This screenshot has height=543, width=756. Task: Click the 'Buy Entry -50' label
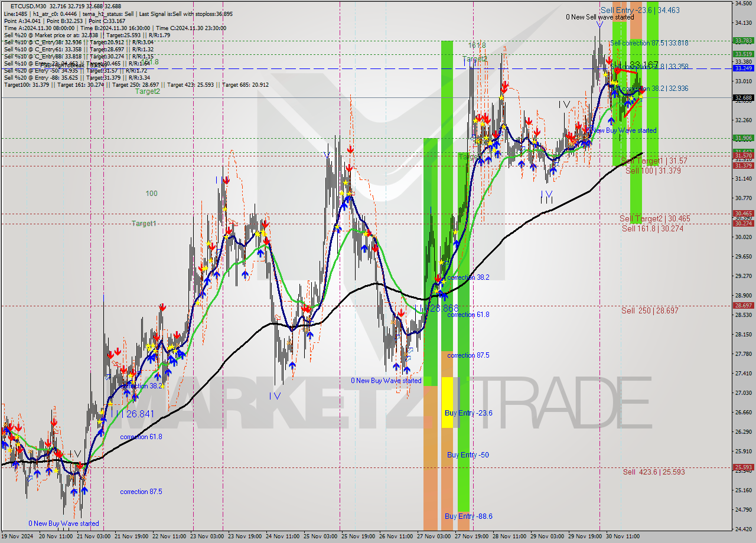pos(468,455)
